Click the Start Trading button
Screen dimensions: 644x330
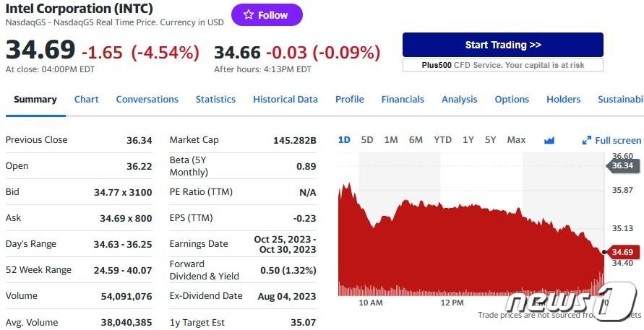click(502, 45)
